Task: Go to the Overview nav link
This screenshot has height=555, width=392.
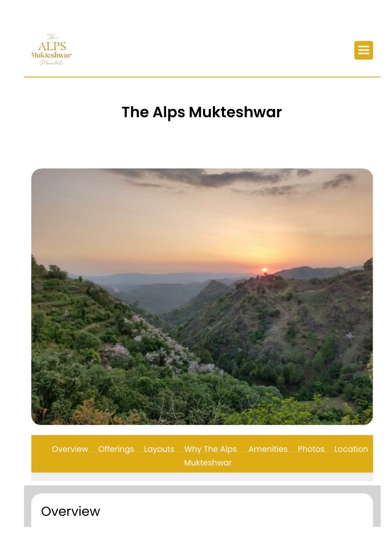Action: [x=70, y=449]
